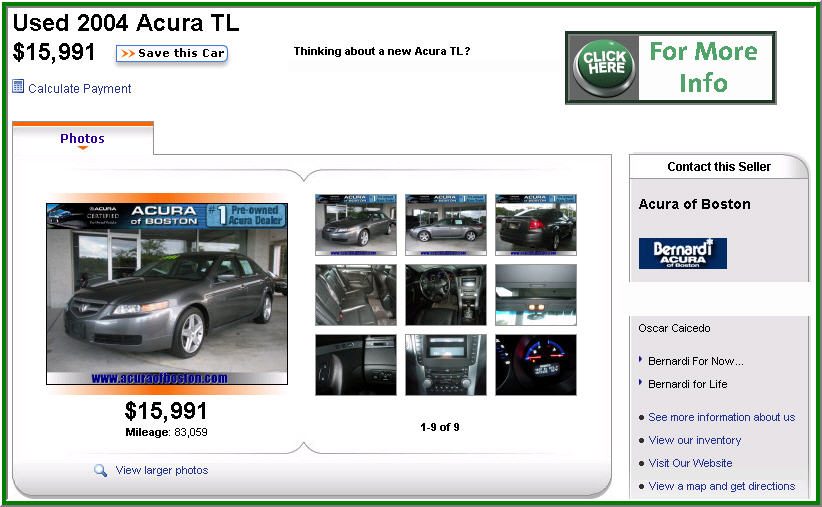
Task: Click the magnifier icon for larger photos
Action: [100, 470]
